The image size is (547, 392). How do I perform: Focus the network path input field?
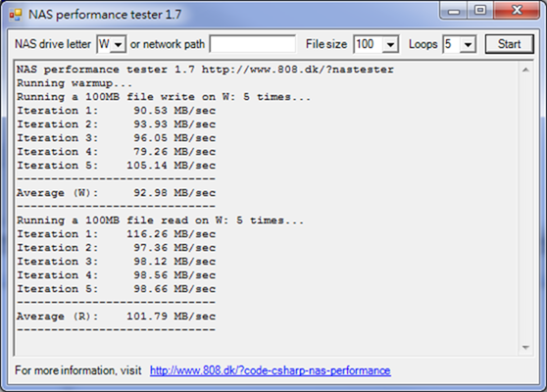253,44
